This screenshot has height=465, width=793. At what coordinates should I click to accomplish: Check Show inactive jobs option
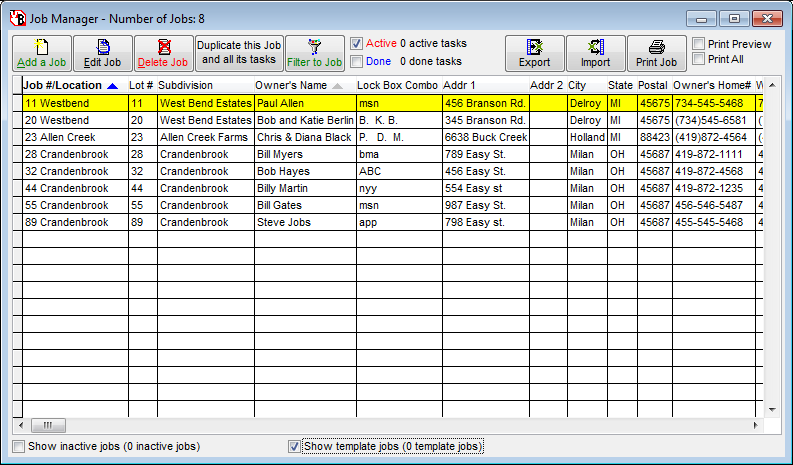click(18, 446)
